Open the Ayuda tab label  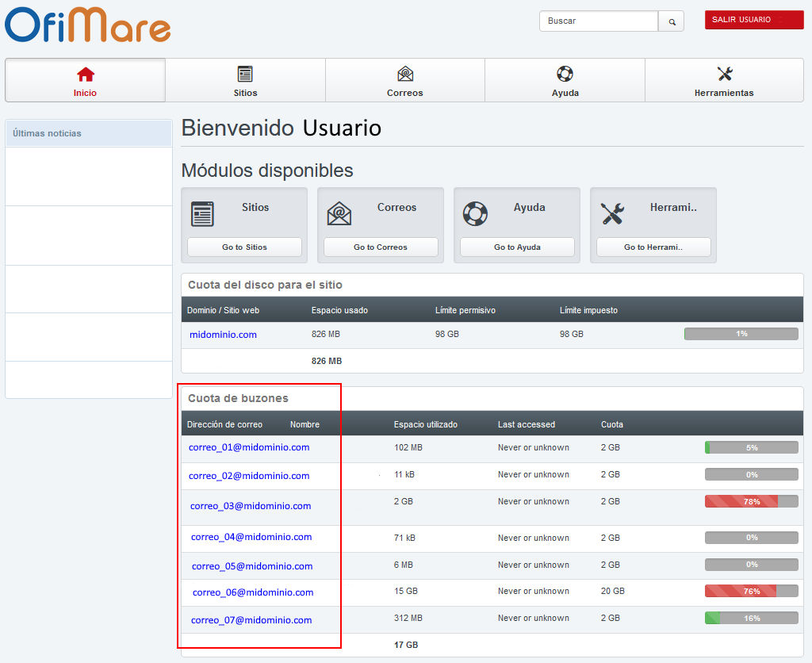[565, 94]
